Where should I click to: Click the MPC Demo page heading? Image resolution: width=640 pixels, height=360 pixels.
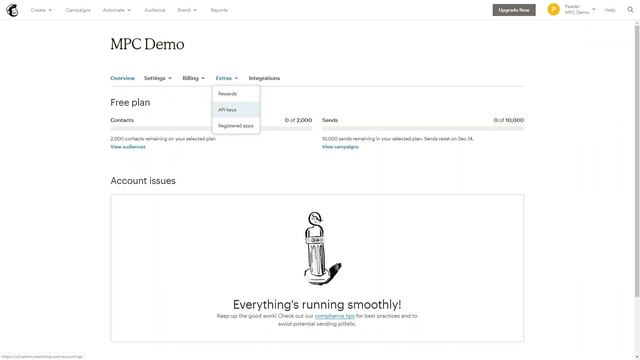point(147,44)
